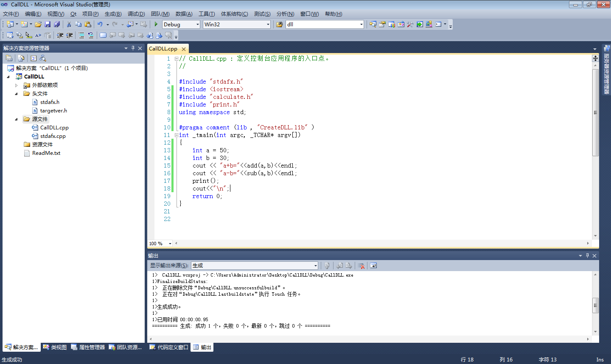Open the output source dropdown showing 生成
Image resolution: width=611 pixels, height=364 pixels.
[316, 266]
